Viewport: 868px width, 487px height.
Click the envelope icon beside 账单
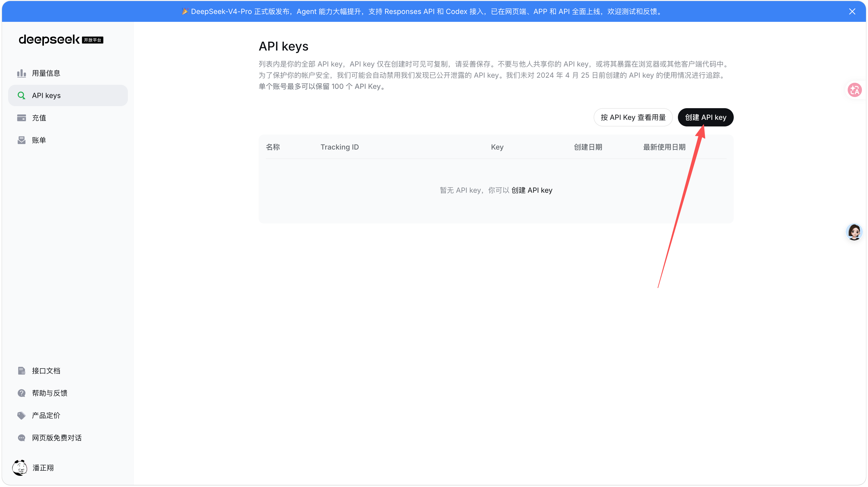[x=22, y=140]
